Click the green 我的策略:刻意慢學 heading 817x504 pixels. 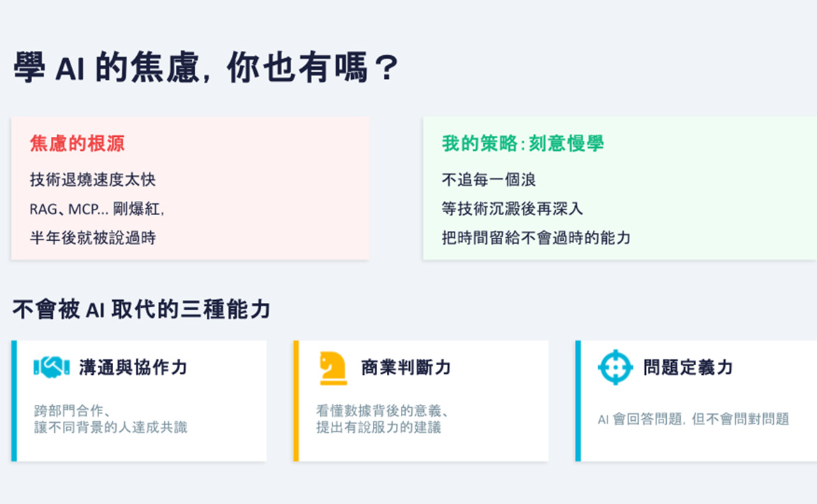click(522, 143)
